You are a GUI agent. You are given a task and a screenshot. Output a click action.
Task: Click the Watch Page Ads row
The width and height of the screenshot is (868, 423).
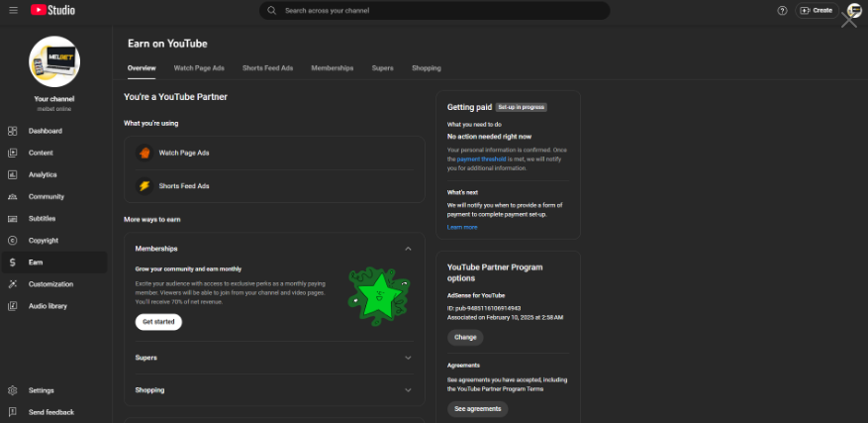(x=274, y=153)
